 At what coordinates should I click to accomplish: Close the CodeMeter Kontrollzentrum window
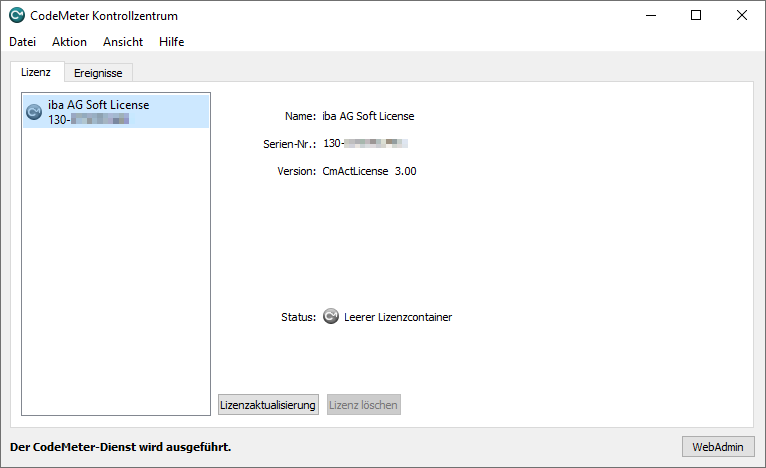742,15
